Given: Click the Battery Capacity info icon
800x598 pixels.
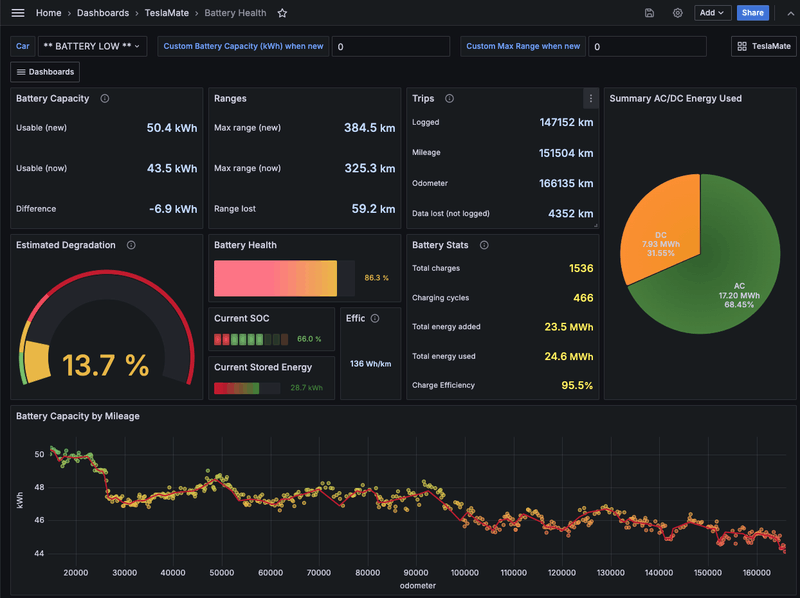Looking at the screenshot, I should (105, 98).
